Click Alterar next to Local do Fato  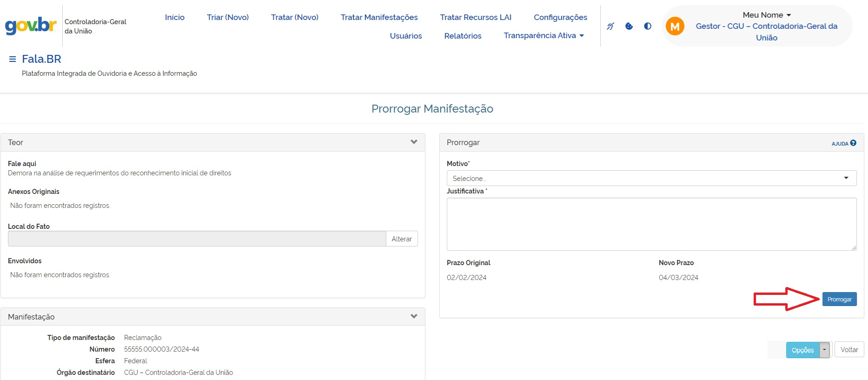[402, 239]
